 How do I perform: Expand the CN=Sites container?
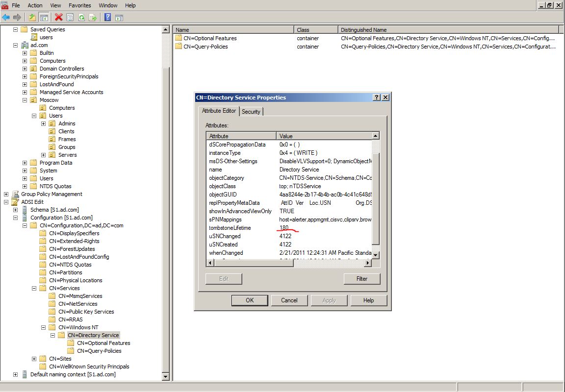[x=34, y=359]
